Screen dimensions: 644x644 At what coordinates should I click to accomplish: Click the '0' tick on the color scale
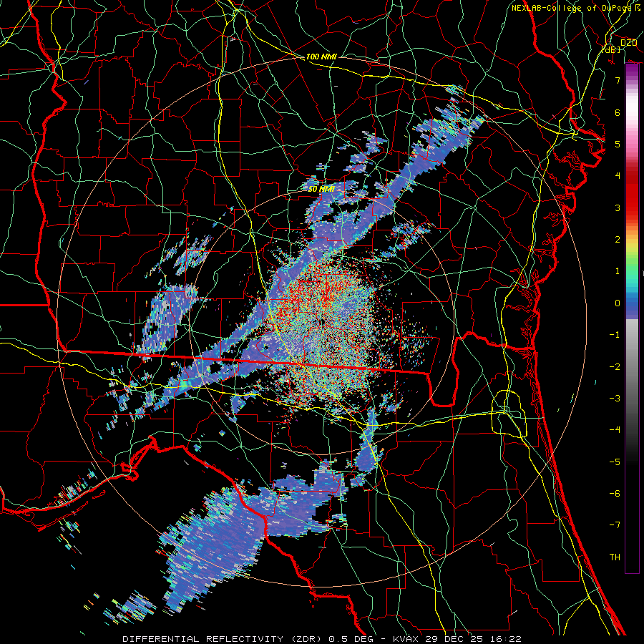(x=618, y=303)
